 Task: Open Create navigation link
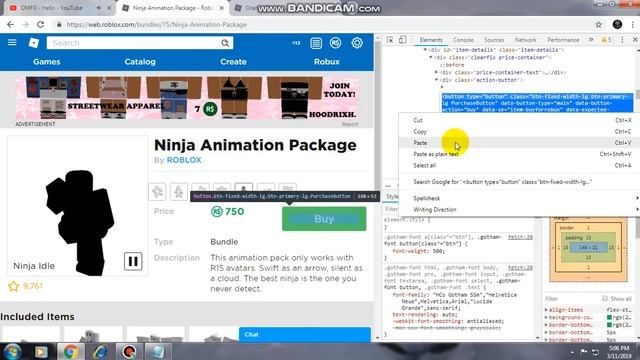click(x=233, y=62)
